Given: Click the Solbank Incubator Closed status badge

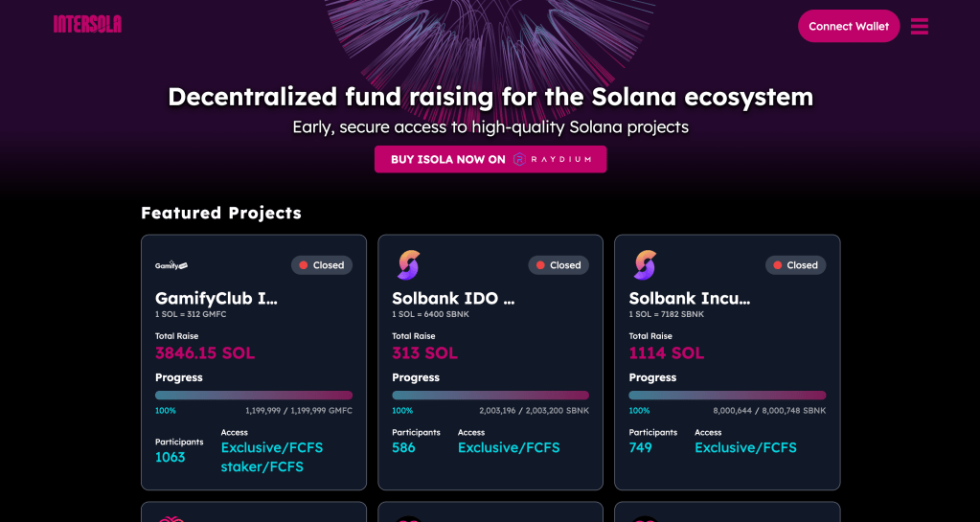Looking at the screenshot, I should (x=795, y=265).
